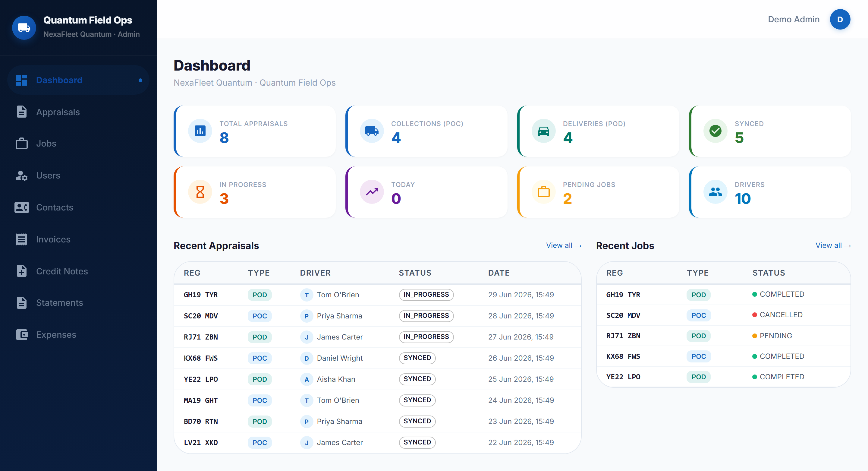
Task: Click the Synced checkmark icon
Action: [x=715, y=131]
